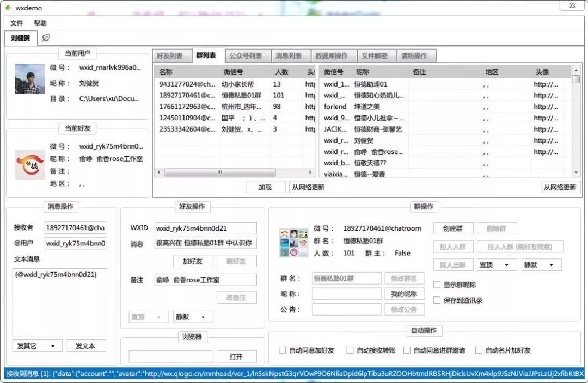
Task: Click the rocket icon beside the 刘健贺 tab
Action: [46, 38]
